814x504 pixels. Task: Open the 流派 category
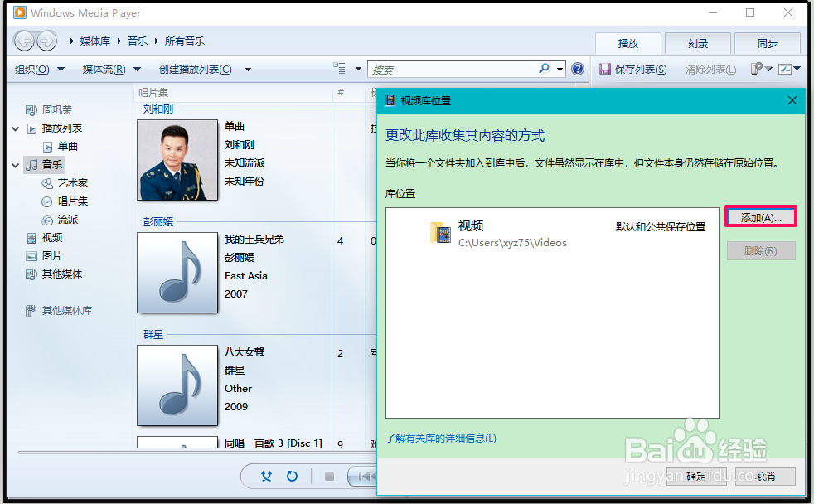tap(67, 220)
